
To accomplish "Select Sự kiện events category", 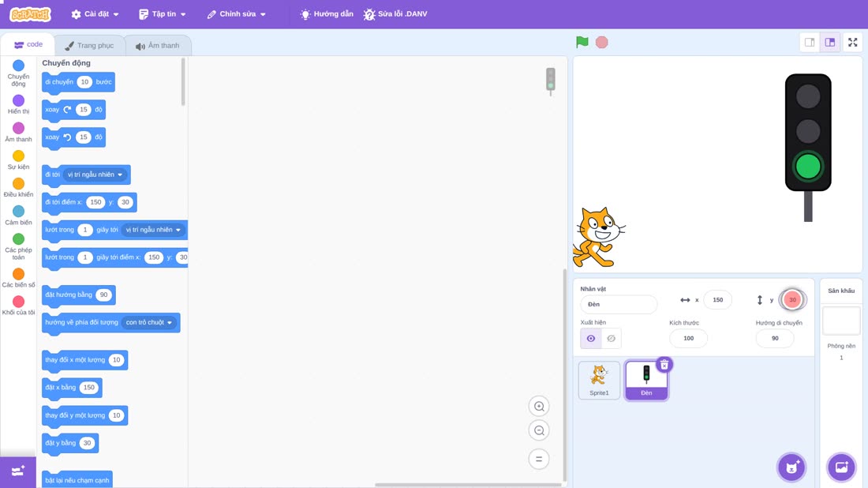I will click(18, 160).
